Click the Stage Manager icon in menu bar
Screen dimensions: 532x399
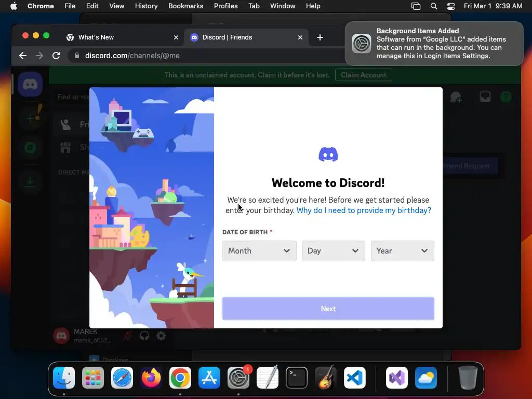tap(416, 6)
